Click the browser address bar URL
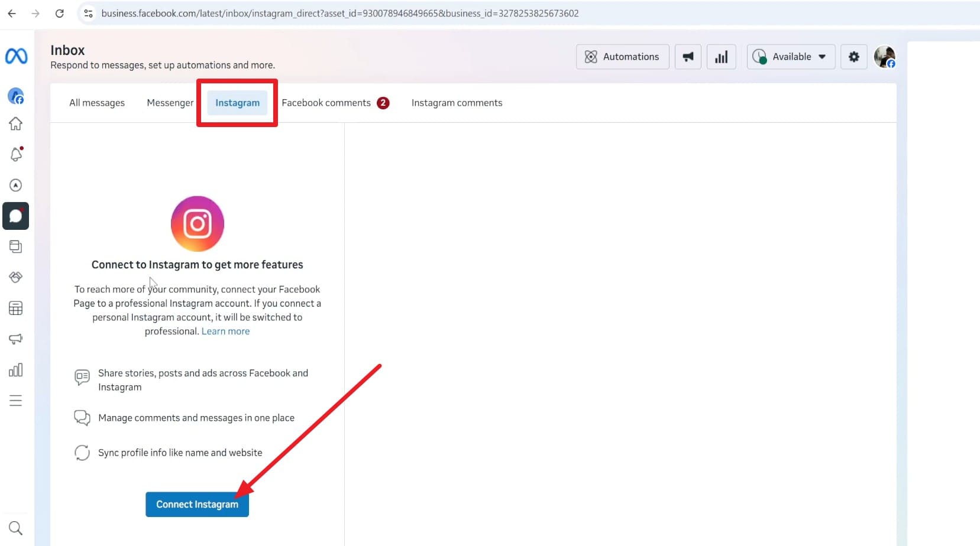 point(340,13)
